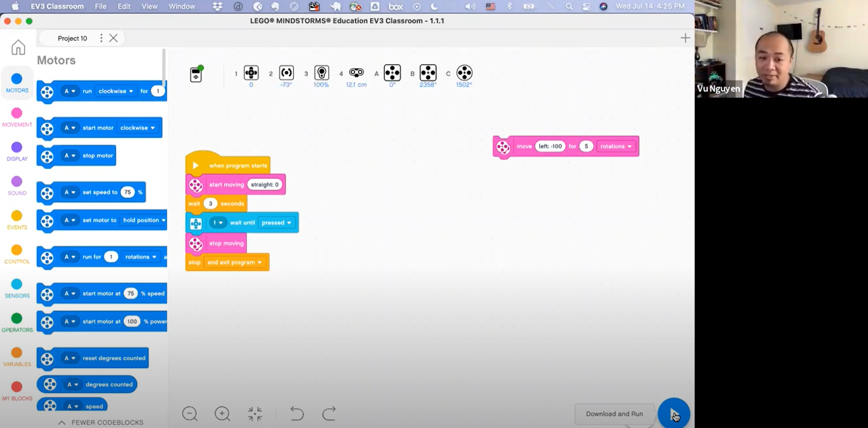Undo the last action

tap(297, 413)
